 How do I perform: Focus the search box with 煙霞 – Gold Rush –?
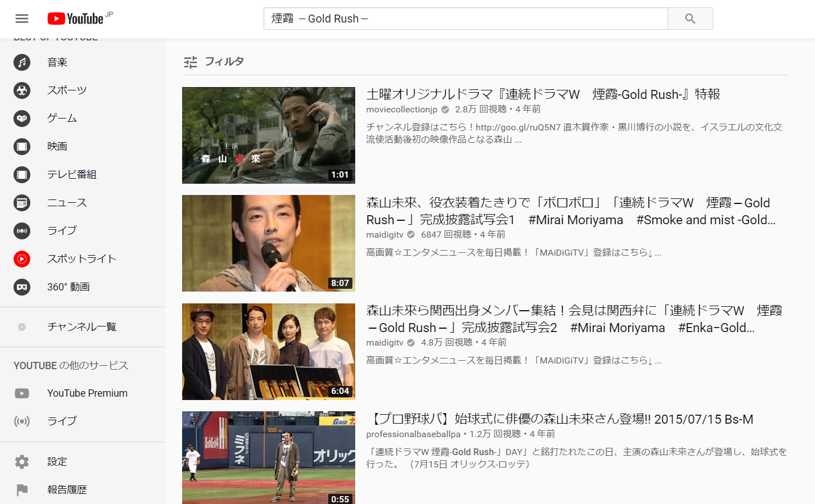coord(466,19)
